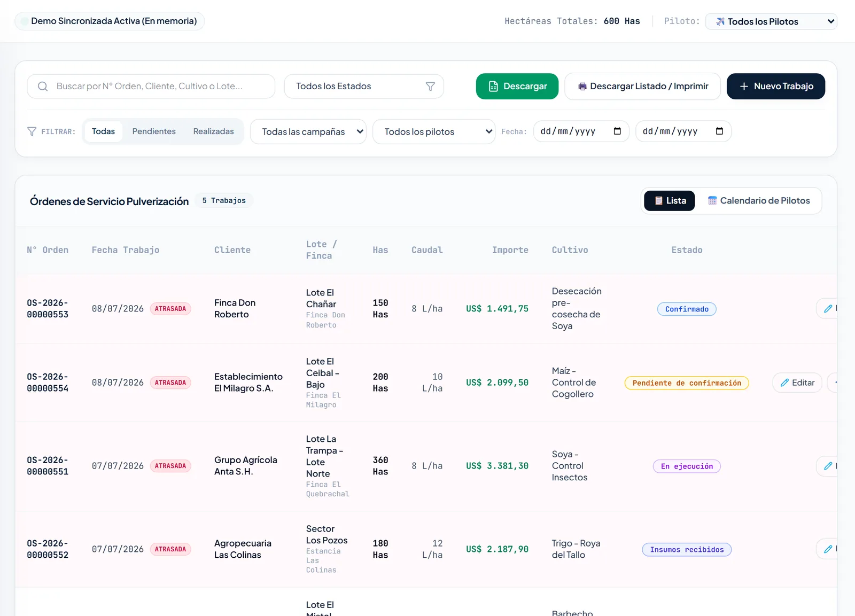Open the calendar picker of the second date field
Screen dimensions: 855x616
pyautogui.click(x=719, y=131)
